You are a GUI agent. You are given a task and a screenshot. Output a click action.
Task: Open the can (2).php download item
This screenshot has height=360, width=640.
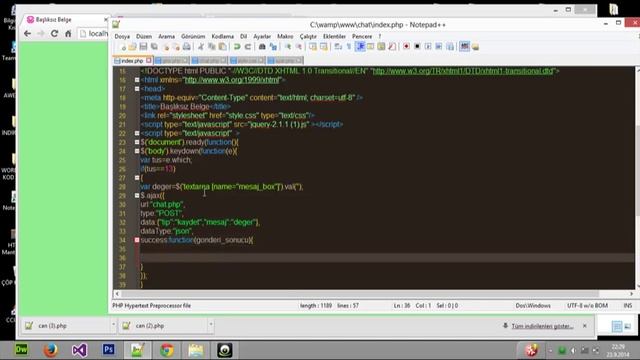click(x=163, y=326)
